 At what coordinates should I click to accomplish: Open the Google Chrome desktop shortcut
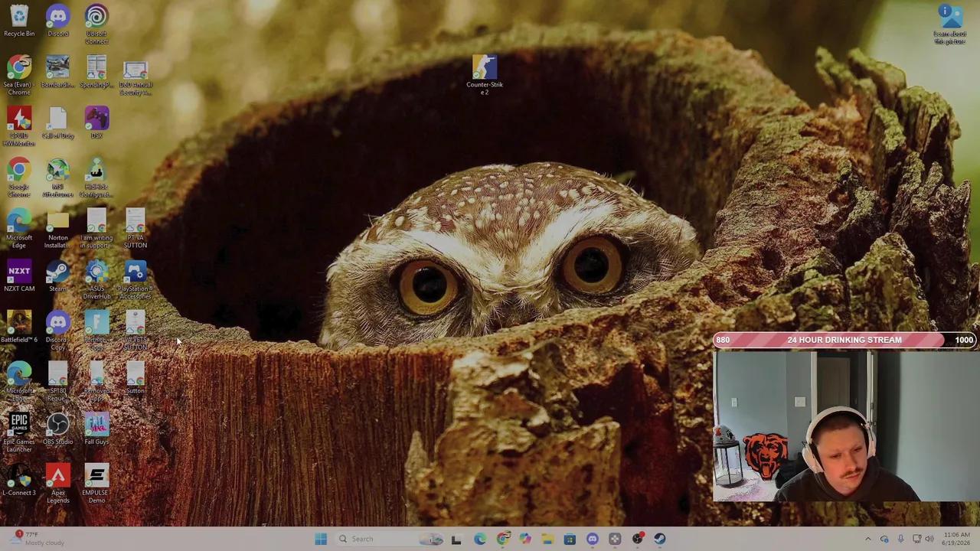[x=19, y=178]
